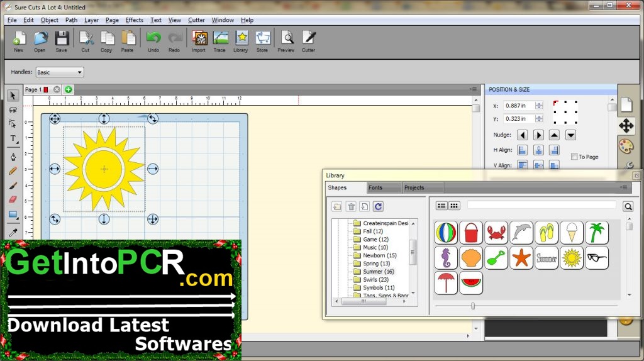This screenshot has width=644, height=361.
Task: Select the eyedropper tool
Action: pos(13,233)
